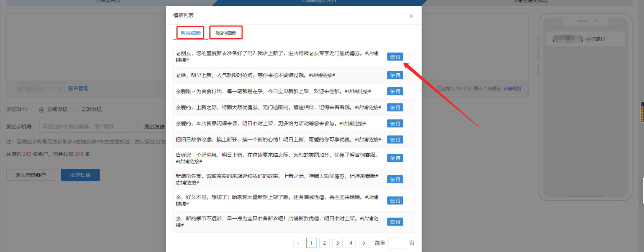Select page 4 in pagination
This screenshot has height=252, width=644.
[351, 243]
